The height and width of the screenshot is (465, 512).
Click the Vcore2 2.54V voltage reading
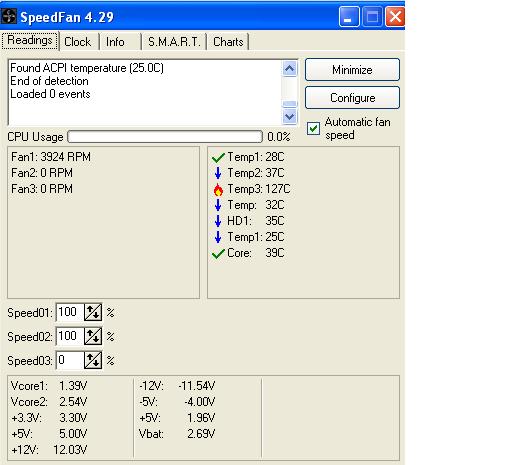(x=49, y=402)
